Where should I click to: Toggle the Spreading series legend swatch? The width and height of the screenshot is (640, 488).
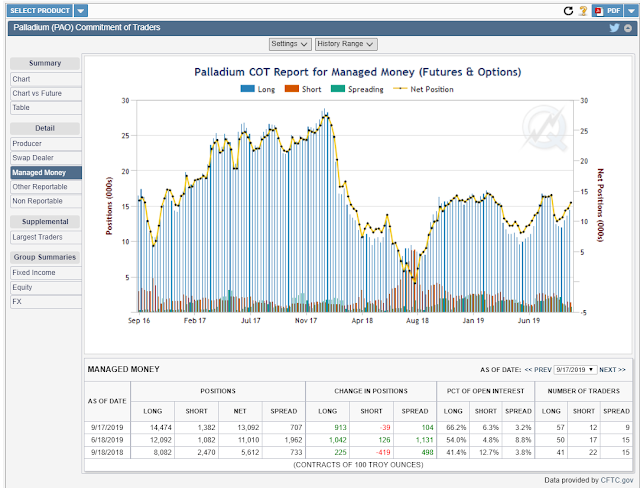[x=338, y=89]
